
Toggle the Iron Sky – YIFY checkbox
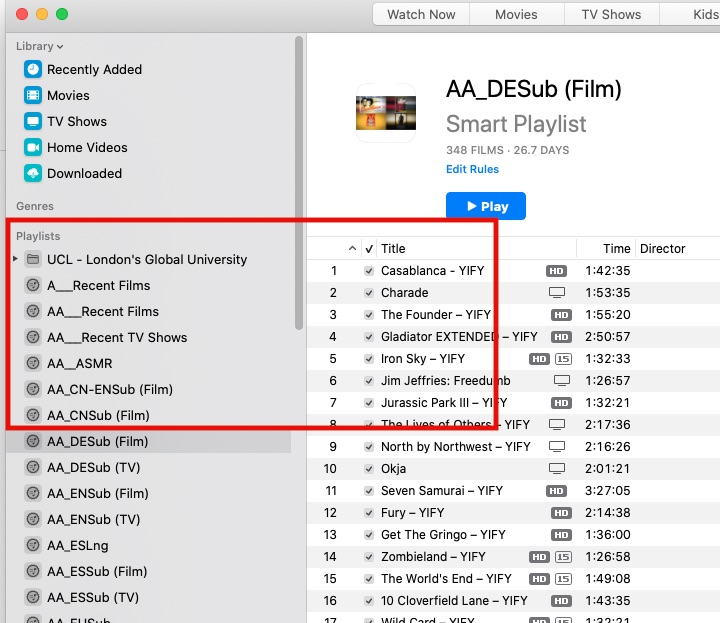click(x=369, y=359)
